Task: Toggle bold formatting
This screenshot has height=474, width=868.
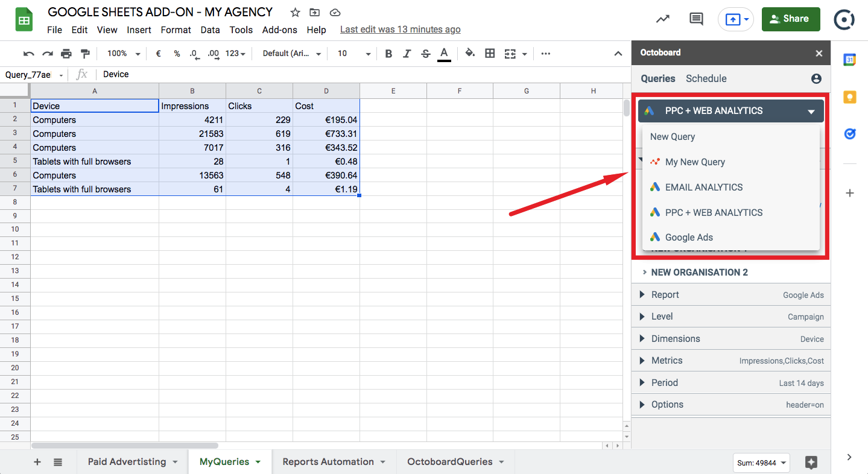Action: pyautogui.click(x=388, y=54)
